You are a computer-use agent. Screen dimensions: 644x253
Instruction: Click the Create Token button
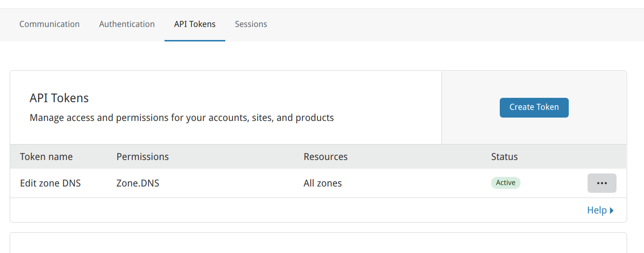pos(534,107)
